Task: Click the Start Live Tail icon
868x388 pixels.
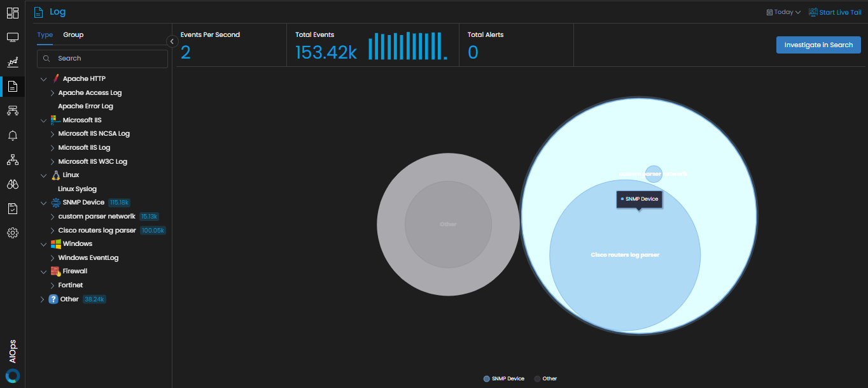Action: (813, 12)
